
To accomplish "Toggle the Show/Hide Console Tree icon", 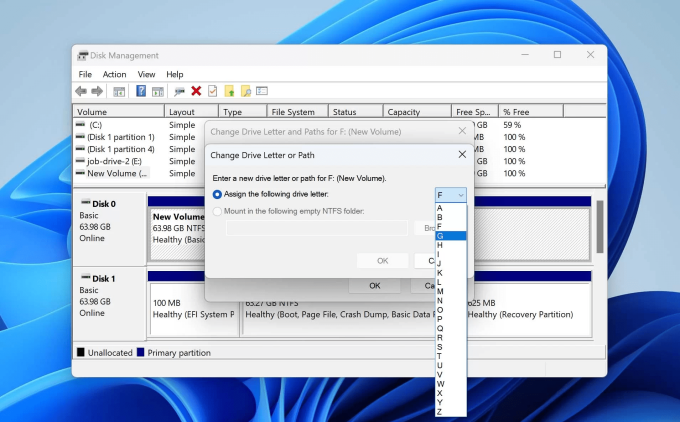I will point(119,91).
